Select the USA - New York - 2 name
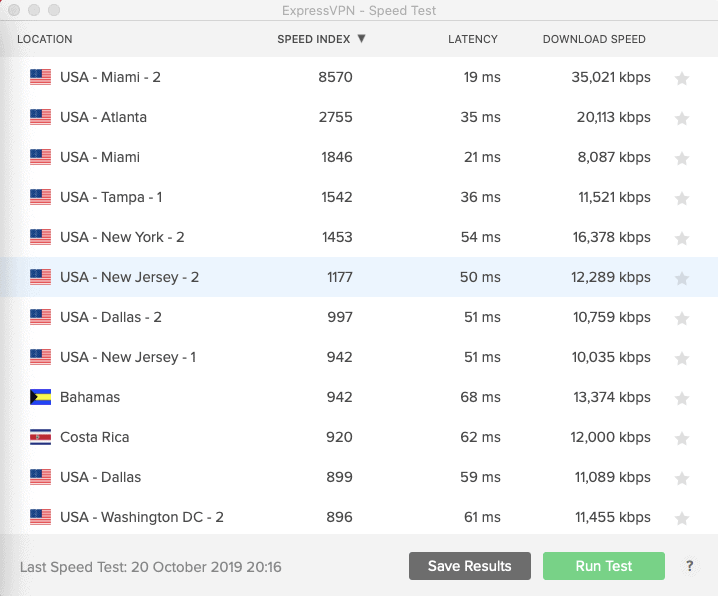 tap(122, 237)
